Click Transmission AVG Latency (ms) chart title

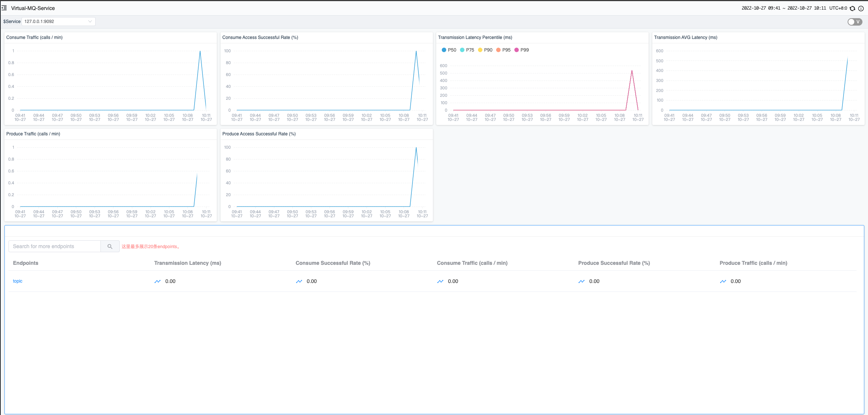(686, 37)
